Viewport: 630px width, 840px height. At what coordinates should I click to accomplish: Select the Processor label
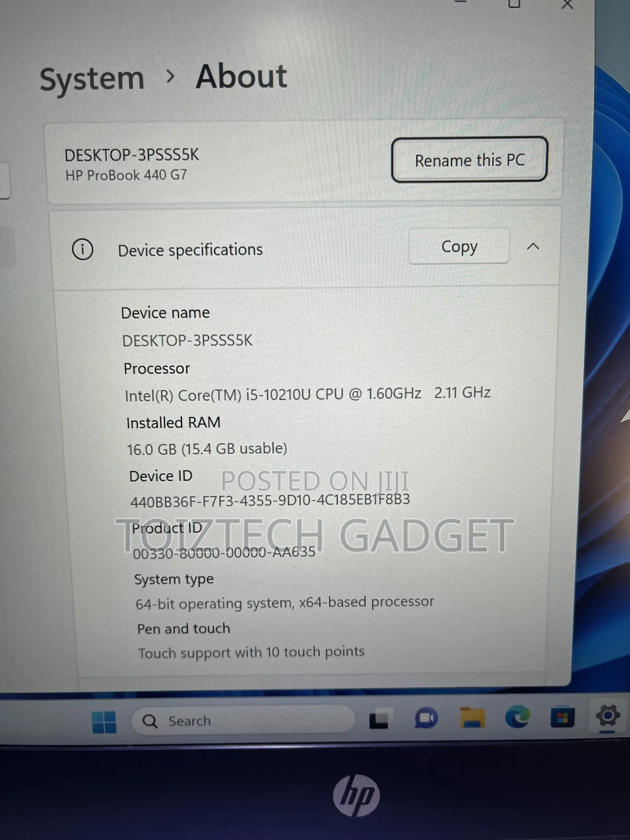(x=157, y=368)
